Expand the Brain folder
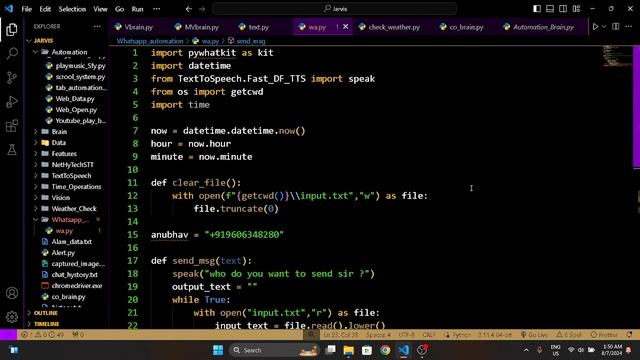The width and height of the screenshot is (640, 360). click(36, 132)
